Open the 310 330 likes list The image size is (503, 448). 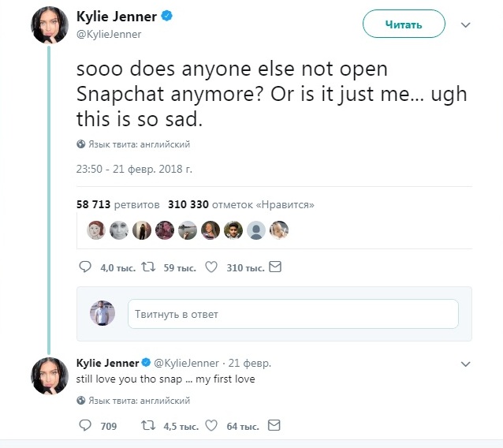pos(241,204)
